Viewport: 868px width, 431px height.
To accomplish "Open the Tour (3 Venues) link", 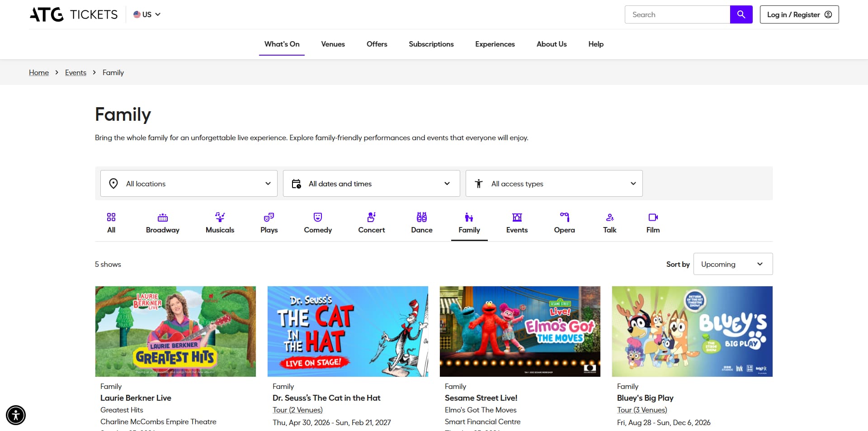I will 642,410.
